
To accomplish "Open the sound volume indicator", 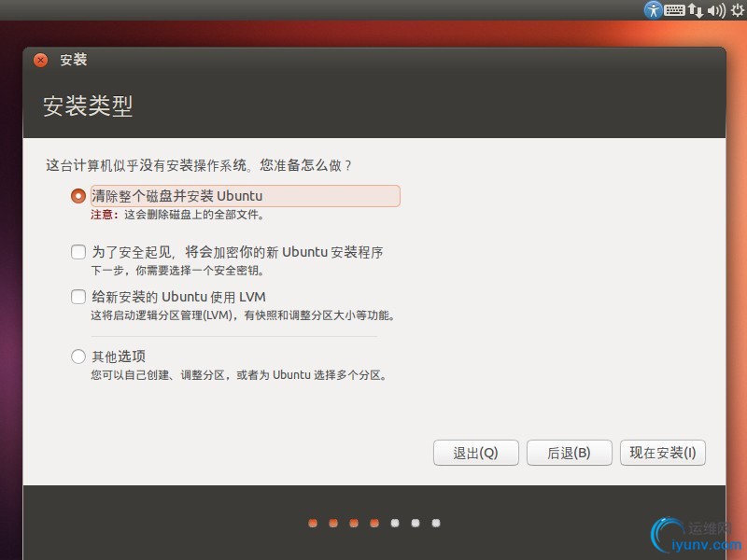I will point(716,10).
